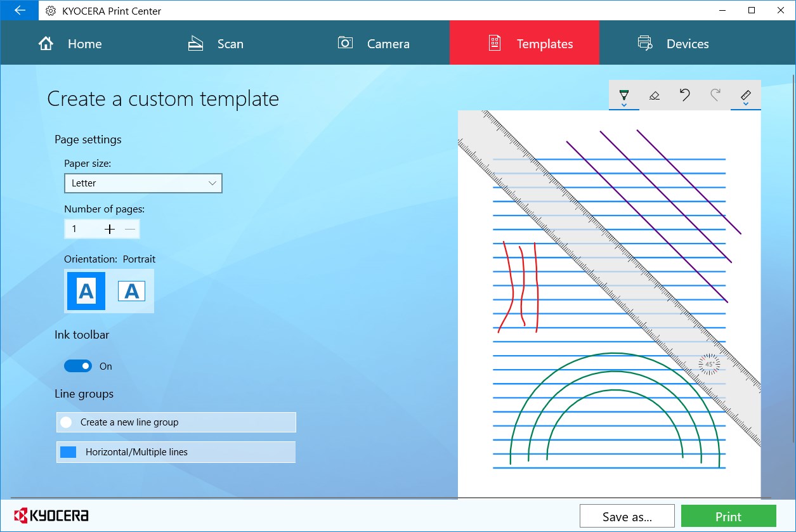Open the Scan section

216,42
